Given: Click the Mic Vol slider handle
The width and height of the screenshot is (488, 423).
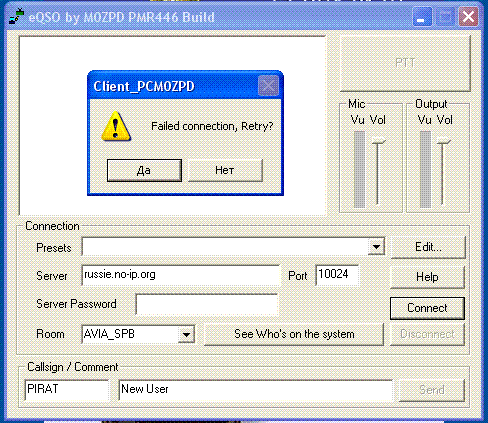Looking at the screenshot, I should [378, 140].
